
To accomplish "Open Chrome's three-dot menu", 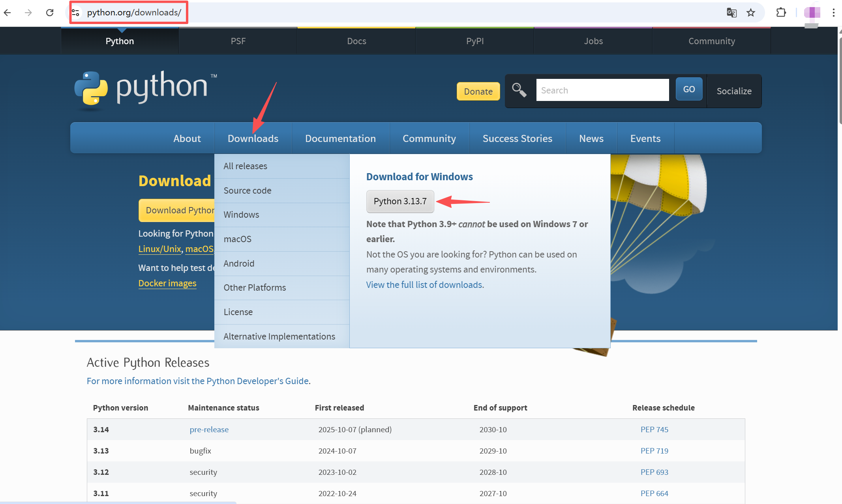I will (833, 13).
